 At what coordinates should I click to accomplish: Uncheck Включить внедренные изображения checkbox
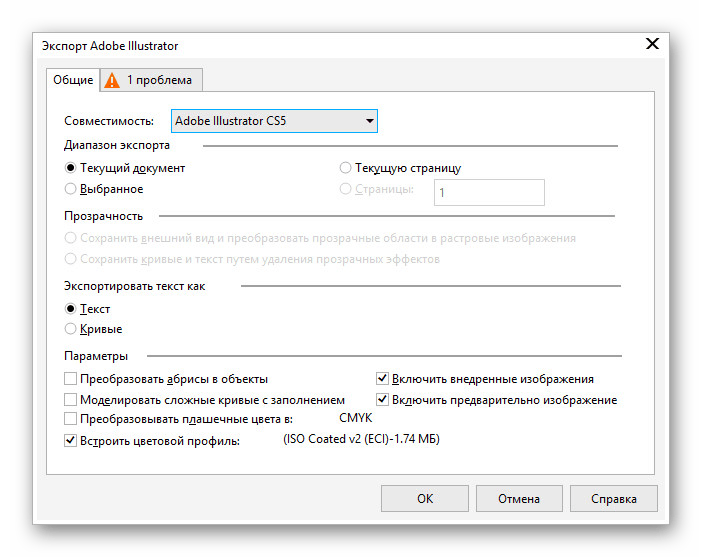tap(382, 379)
